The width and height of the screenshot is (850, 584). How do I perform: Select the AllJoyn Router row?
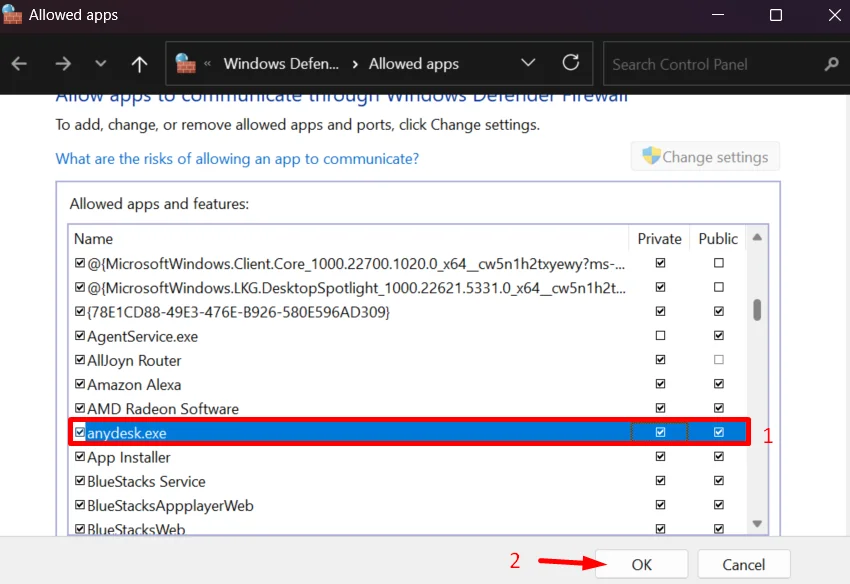point(408,360)
